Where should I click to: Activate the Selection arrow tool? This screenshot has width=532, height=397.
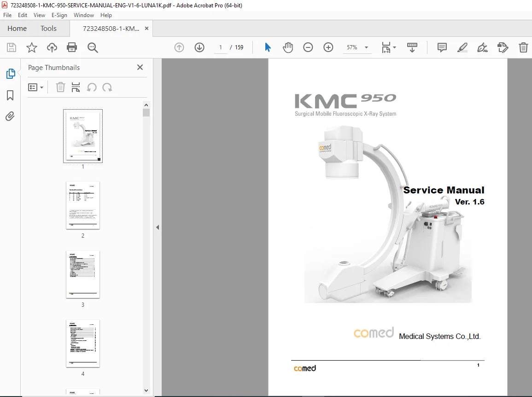point(268,47)
